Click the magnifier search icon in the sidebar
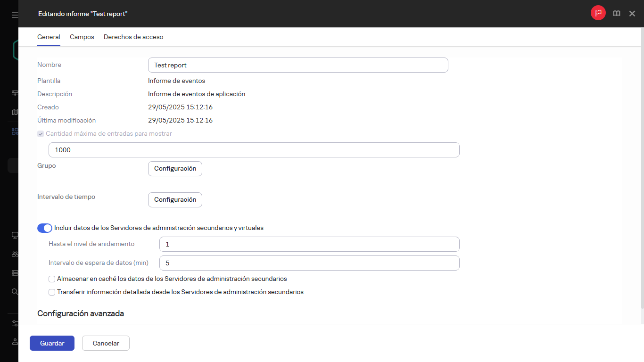Screen dimensions: 644x362 click(x=15, y=292)
